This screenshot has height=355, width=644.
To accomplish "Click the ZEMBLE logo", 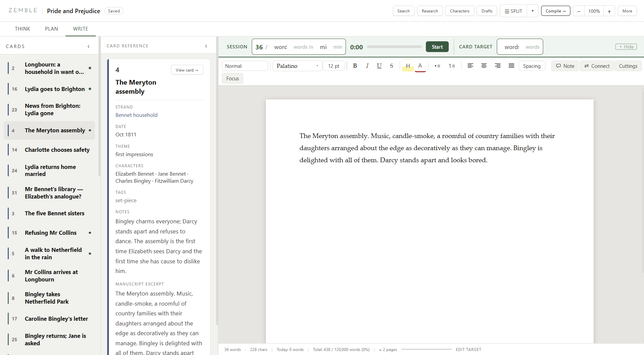I will point(23,10).
